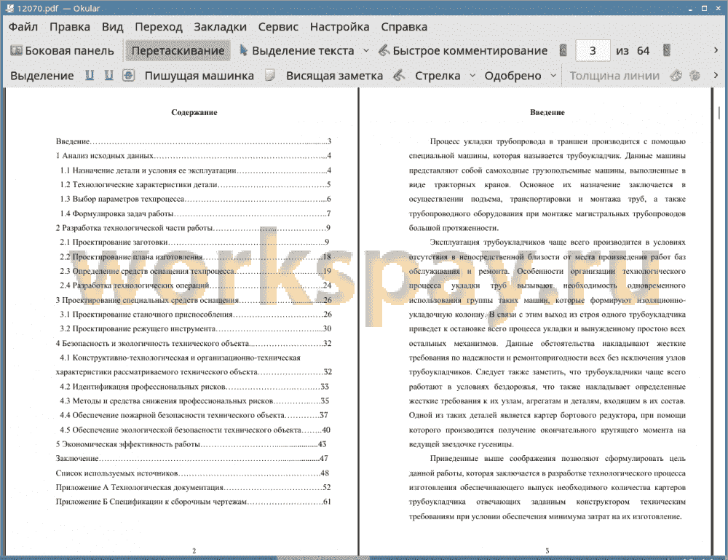Click the pencil icon of Быстрое комментирование
This screenshot has height=560, width=728.
(x=384, y=50)
